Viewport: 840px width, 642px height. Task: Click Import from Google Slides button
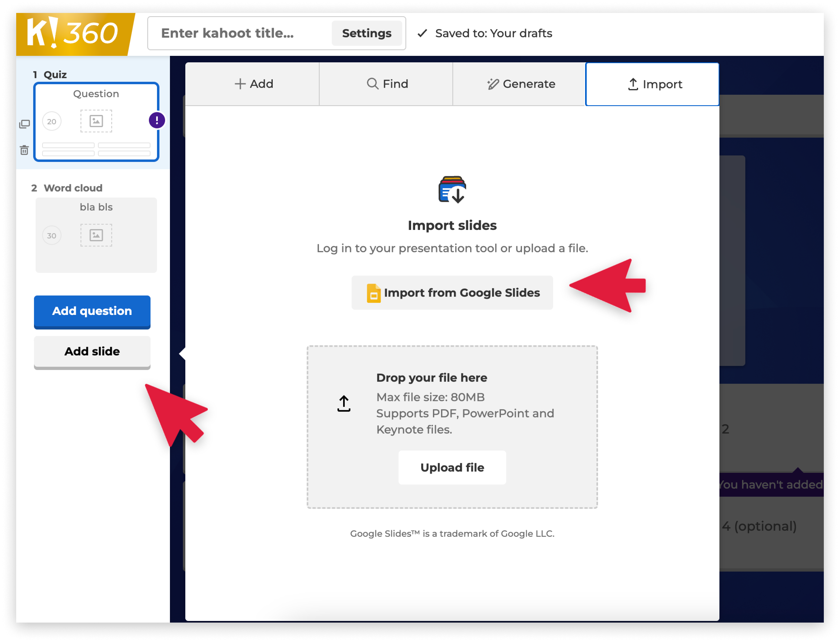452,293
